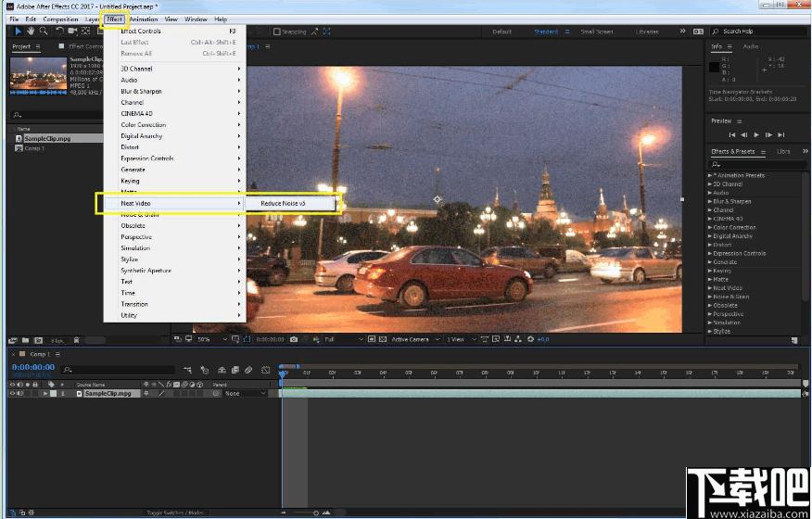
Task: Select Comp 1 in Project panel
Action: [34, 148]
